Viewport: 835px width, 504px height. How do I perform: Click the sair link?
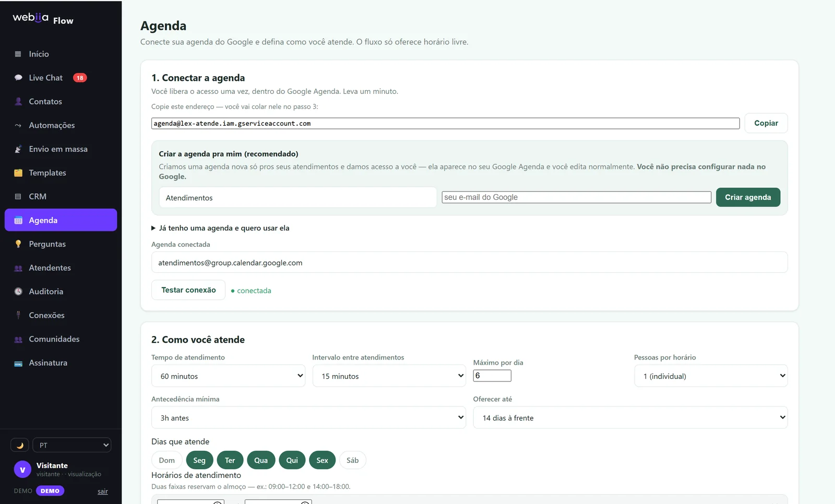(x=103, y=491)
